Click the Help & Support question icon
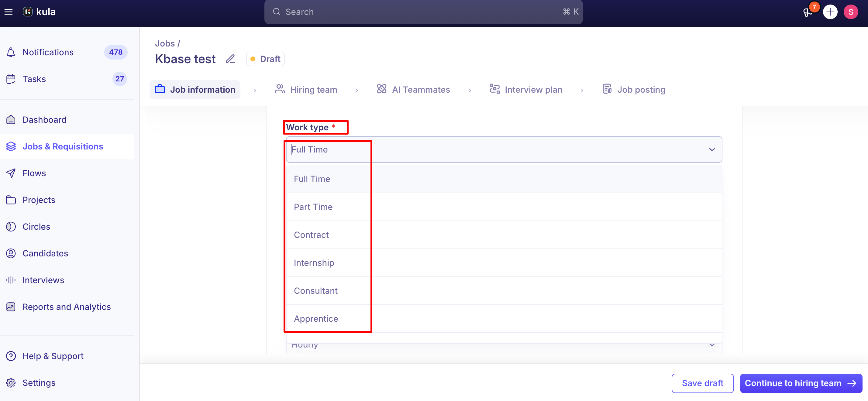 tap(11, 356)
